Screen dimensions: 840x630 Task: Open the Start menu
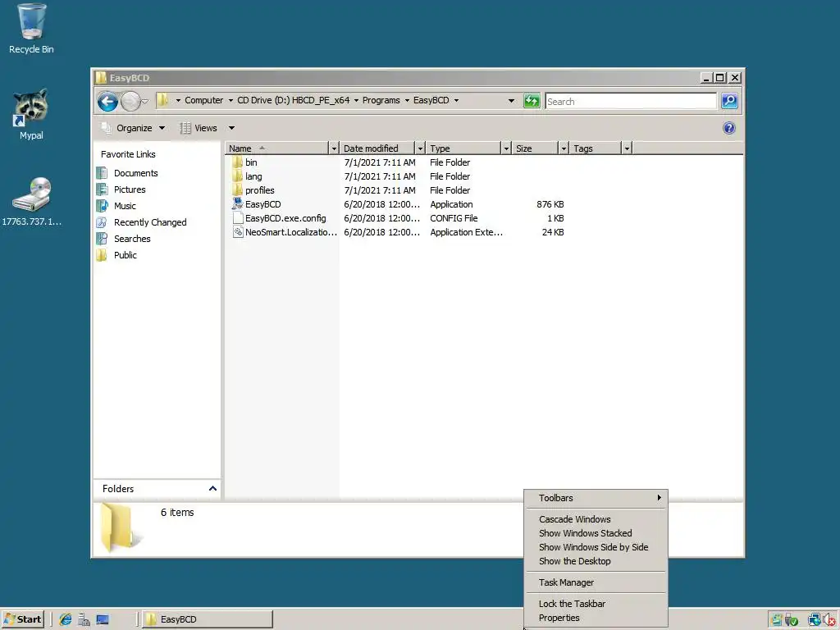pos(22,619)
